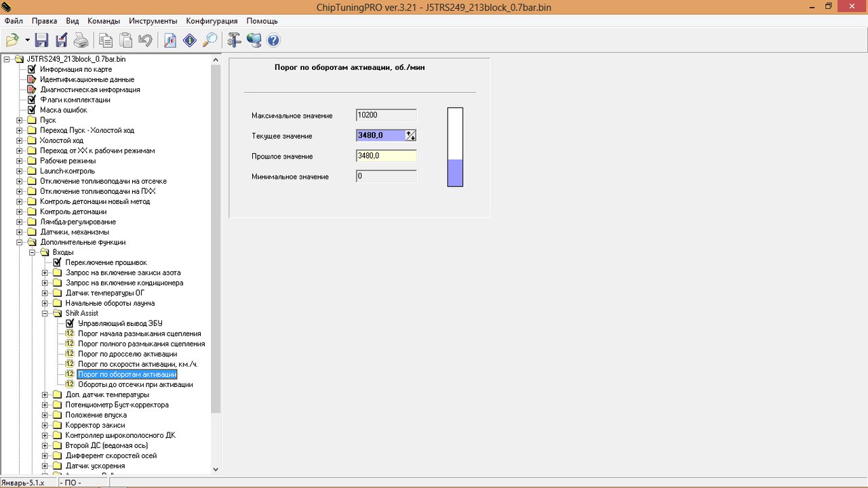This screenshot has width=868, height=488.
Task: Click the Корректор закиси folder icon
Action: pyautogui.click(x=57, y=425)
